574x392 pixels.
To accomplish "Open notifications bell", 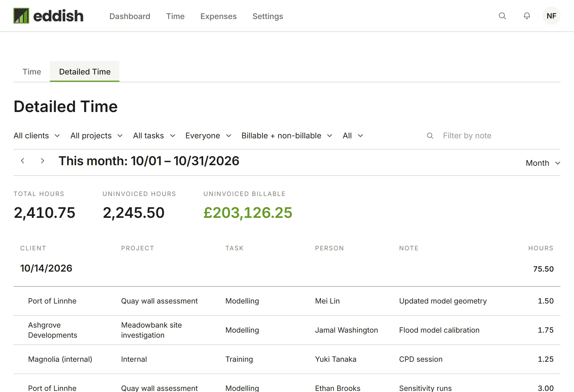I will click(527, 16).
